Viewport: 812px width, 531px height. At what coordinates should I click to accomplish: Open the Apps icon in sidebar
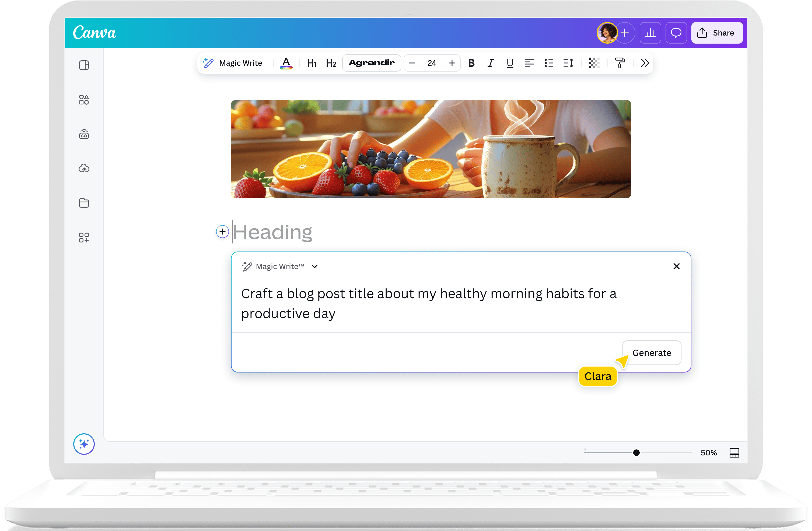click(x=84, y=237)
